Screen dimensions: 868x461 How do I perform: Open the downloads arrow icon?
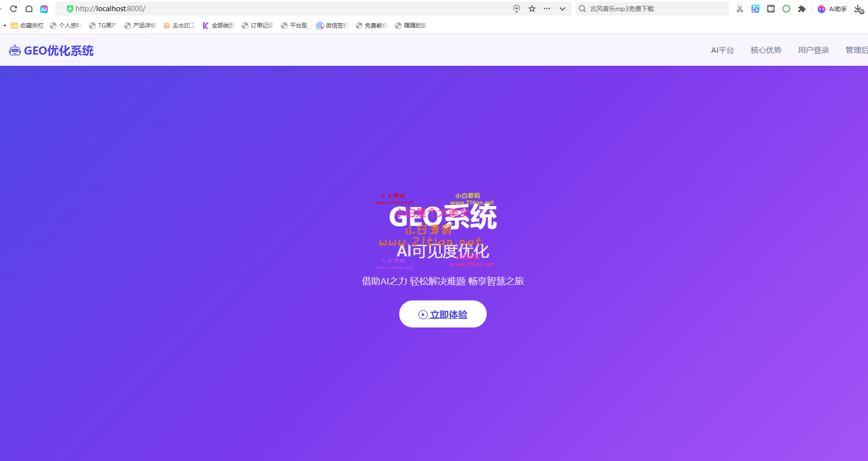[858, 9]
